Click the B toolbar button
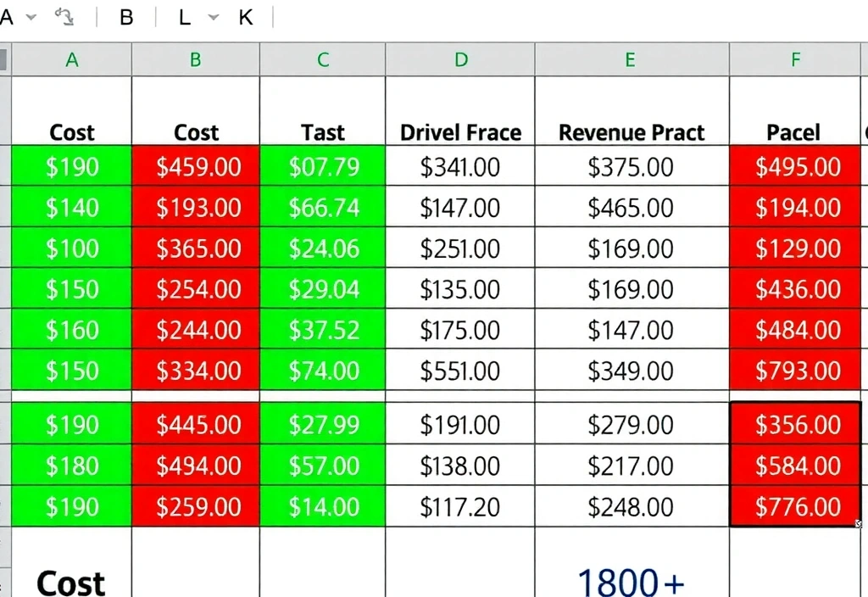 [x=126, y=17]
